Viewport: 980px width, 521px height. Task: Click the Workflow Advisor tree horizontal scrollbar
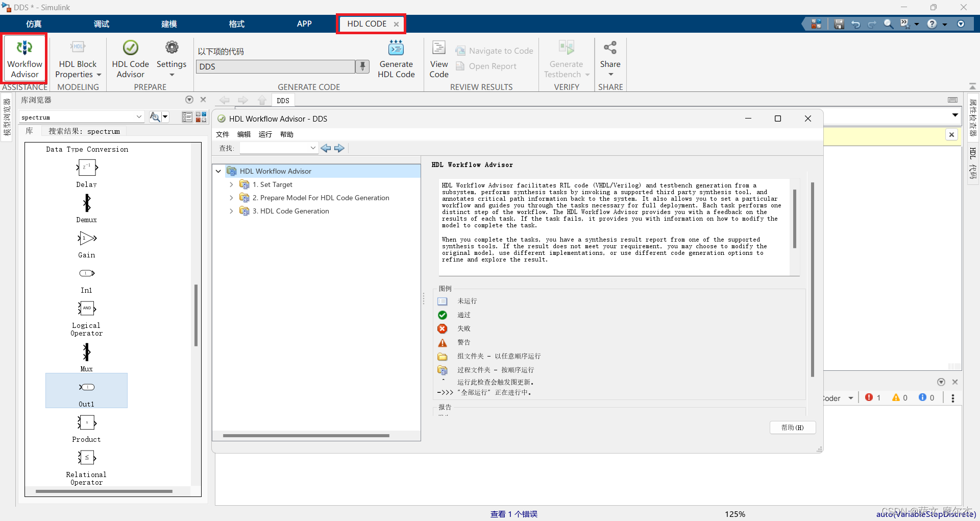point(306,436)
